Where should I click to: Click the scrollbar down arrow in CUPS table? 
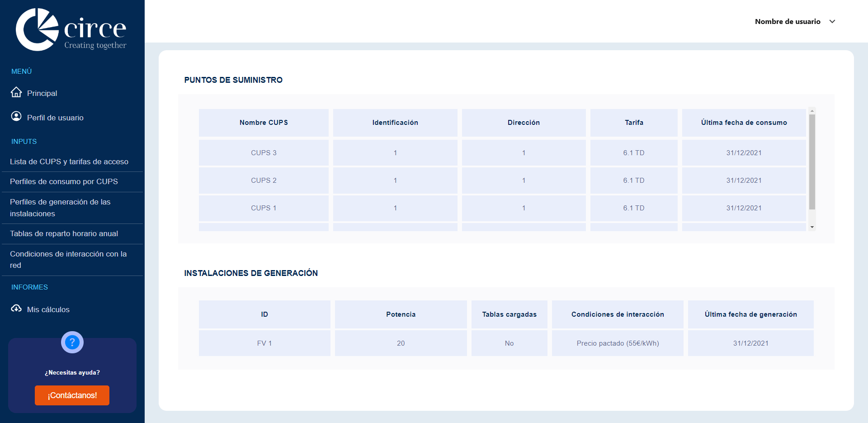[812, 227]
